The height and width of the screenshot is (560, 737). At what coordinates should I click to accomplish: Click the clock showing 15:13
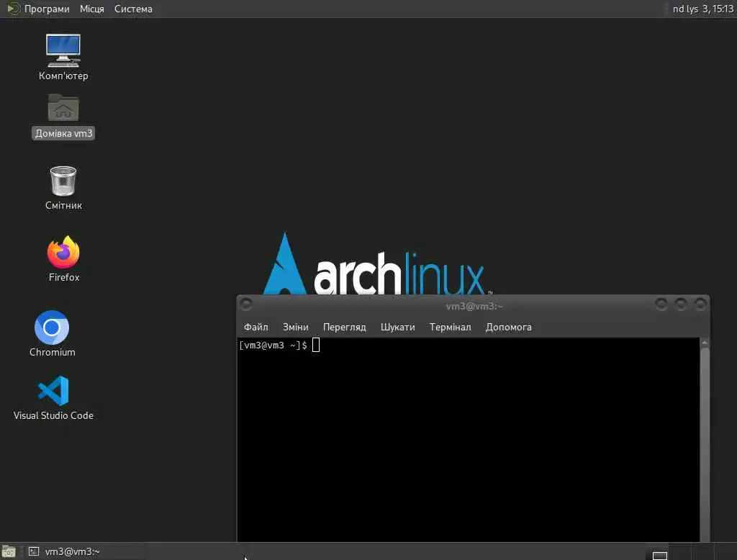click(702, 9)
